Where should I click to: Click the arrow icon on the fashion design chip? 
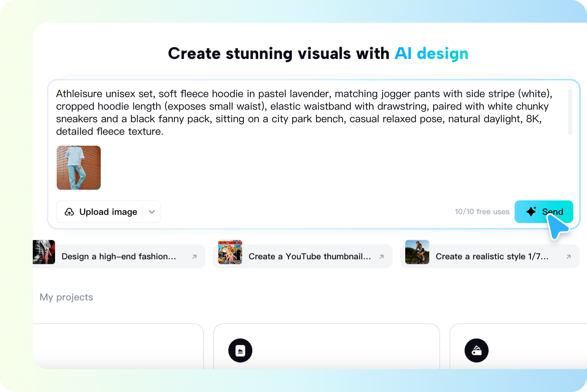194,256
